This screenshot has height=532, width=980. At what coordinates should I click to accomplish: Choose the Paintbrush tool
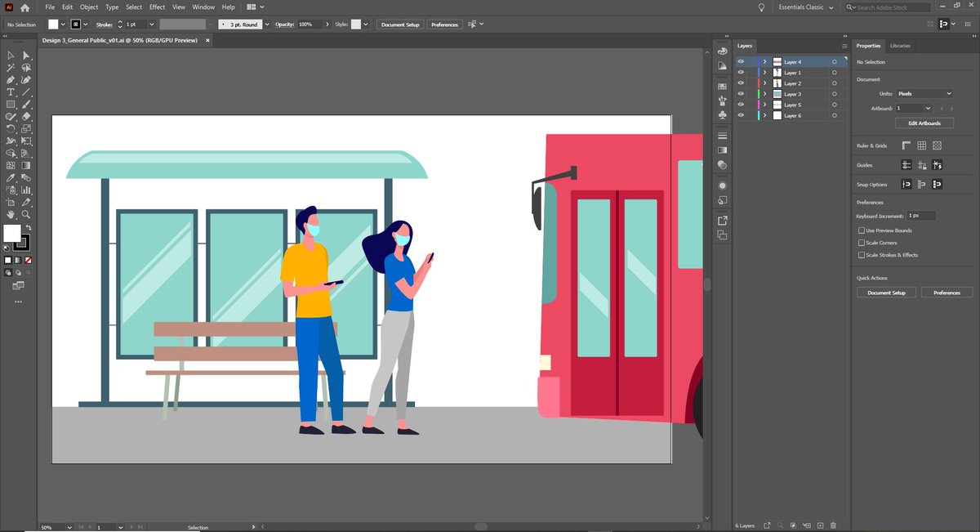tap(26, 105)
